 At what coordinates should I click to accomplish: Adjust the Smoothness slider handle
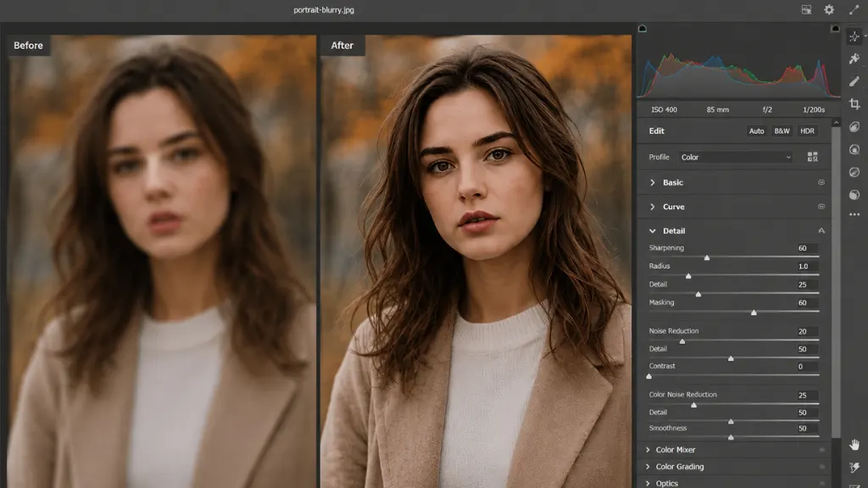731,437
